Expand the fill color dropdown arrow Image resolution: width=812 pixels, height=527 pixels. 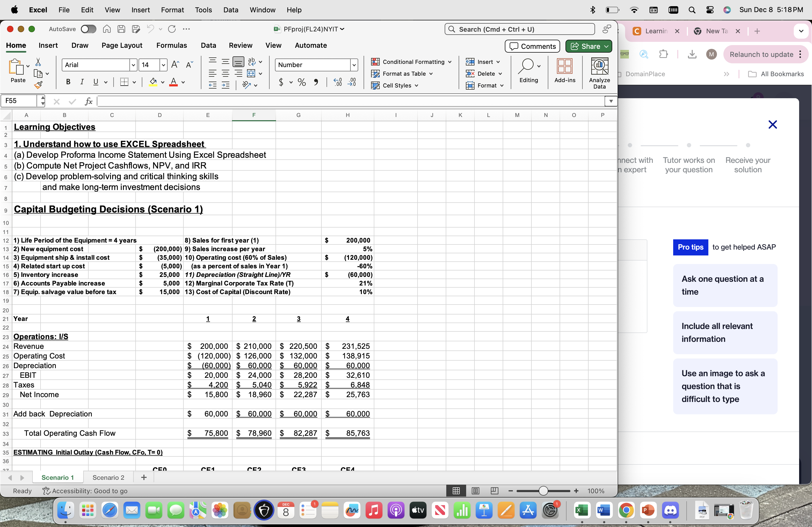163,82
